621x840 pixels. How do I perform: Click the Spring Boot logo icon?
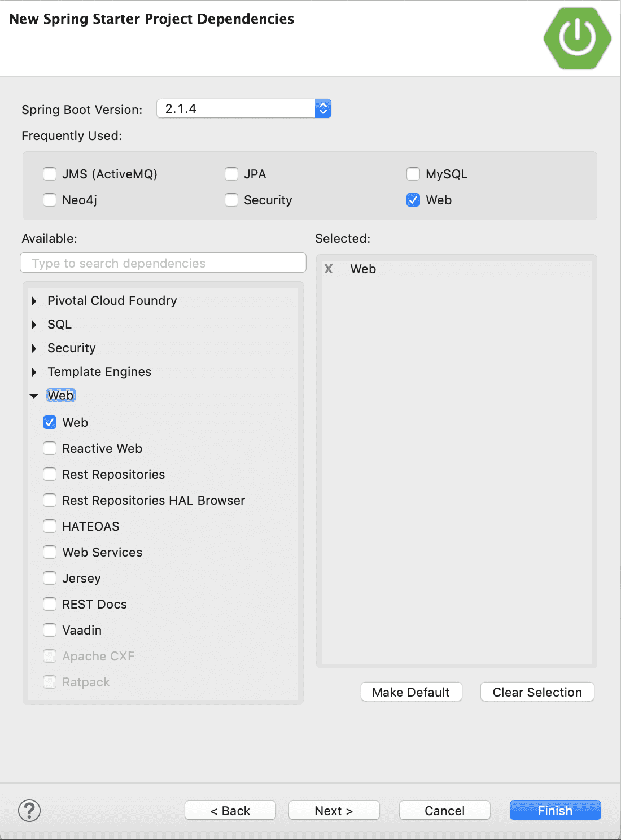point(577,38)
